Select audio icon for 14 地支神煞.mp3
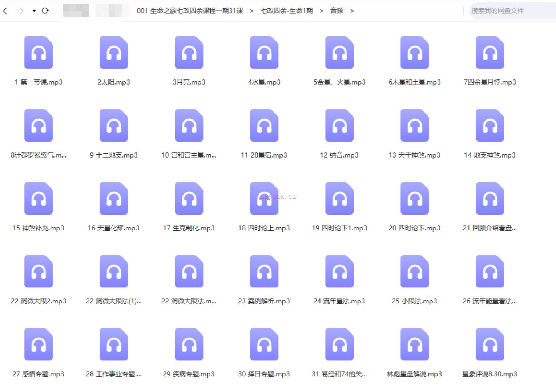Viewport: 556px width, 392px height. pyautogui.click(x=490, y=125)
